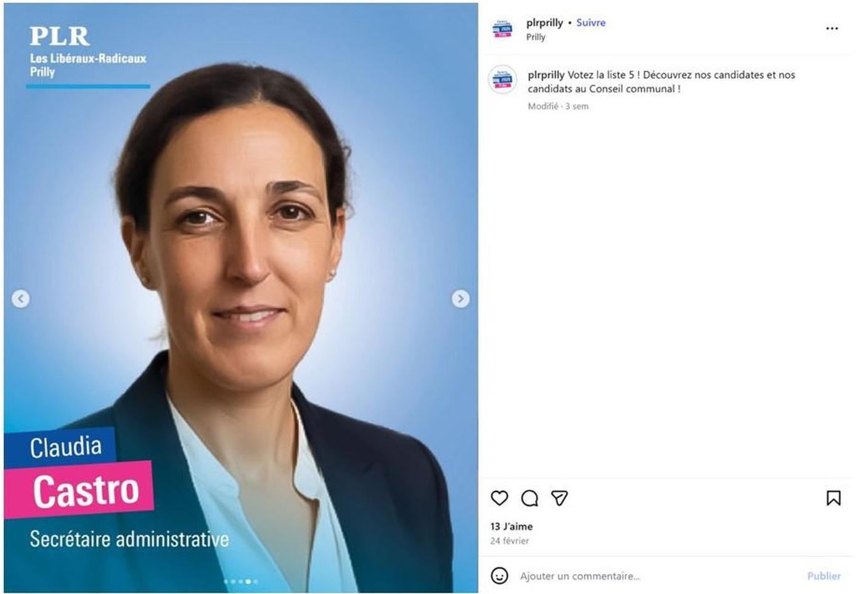The height and width of the screenshot is (594, 868).
Task: Save the post with the bookmark icon
Action: tap(833, 498)
